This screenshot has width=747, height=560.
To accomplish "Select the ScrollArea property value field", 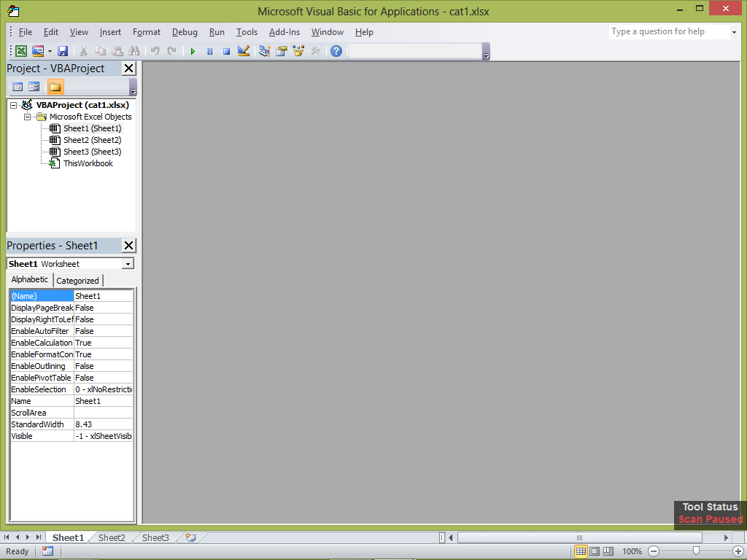I will (x=103, y=413).
